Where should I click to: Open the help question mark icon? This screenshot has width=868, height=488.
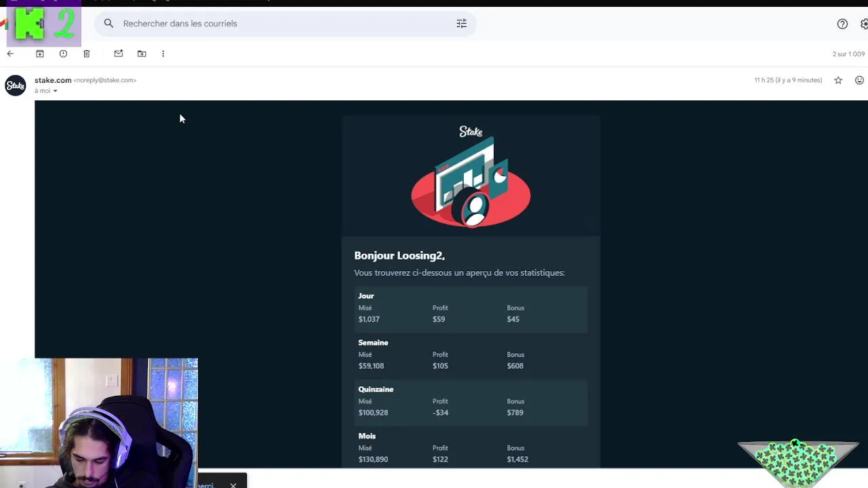842,24
